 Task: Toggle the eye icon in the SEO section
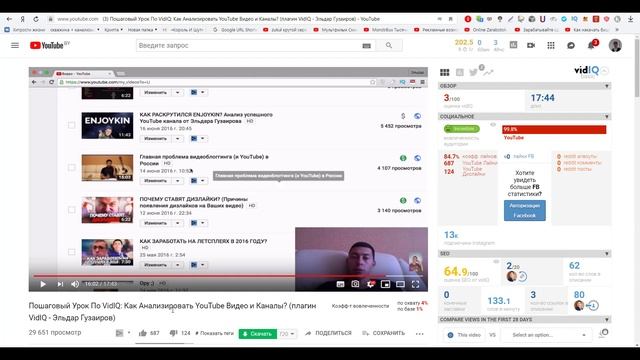[x=496, y=262]
